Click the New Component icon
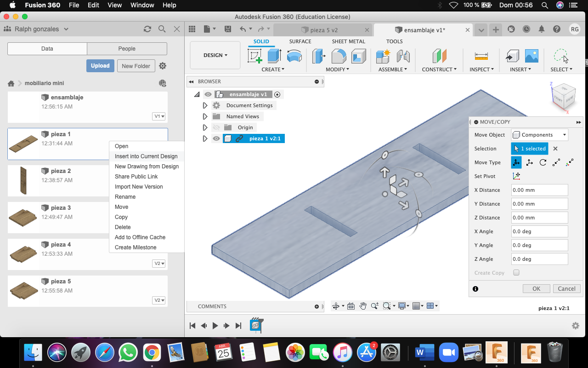 pos(383,56)
